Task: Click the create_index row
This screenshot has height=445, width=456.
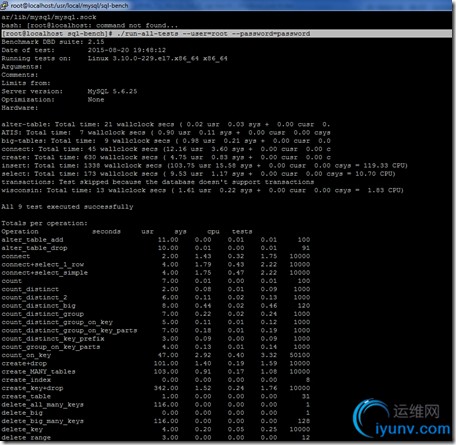Action: click(156, 380)
